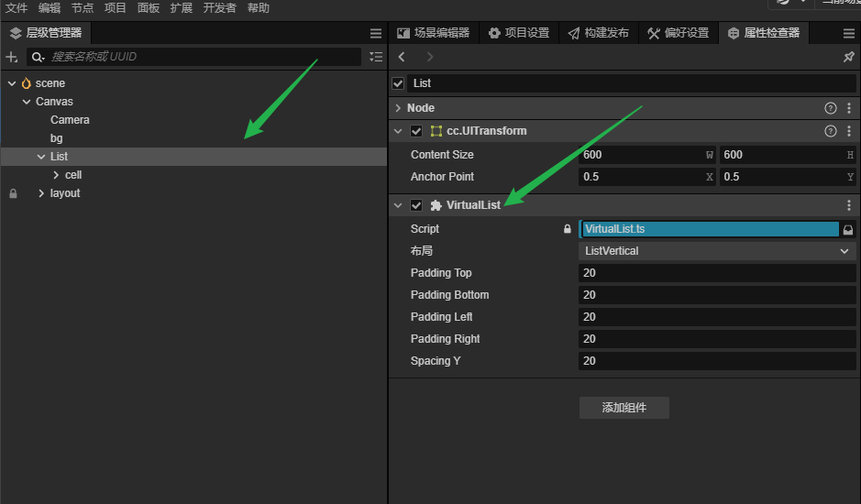
Task: Click the expand-all list icon beside search
Action: (x=376, y=57)
